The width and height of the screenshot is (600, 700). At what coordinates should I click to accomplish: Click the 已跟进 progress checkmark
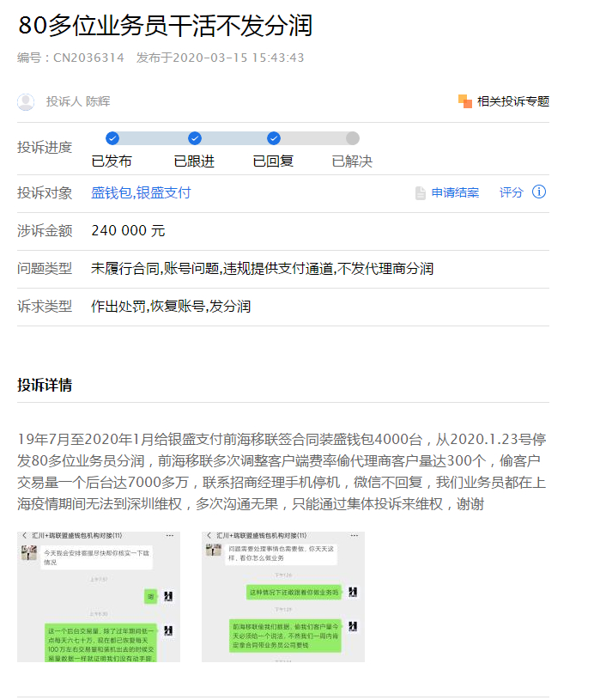[195, 138]
